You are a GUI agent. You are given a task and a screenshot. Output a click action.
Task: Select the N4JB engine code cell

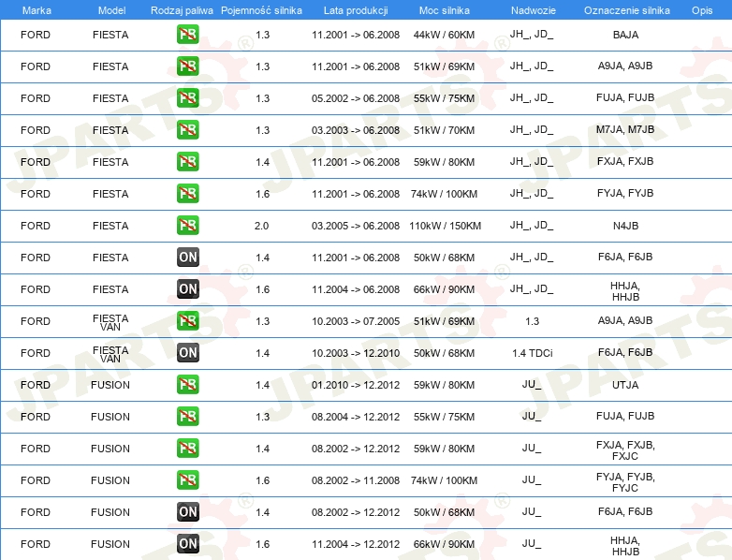click(x=625, y=226)
